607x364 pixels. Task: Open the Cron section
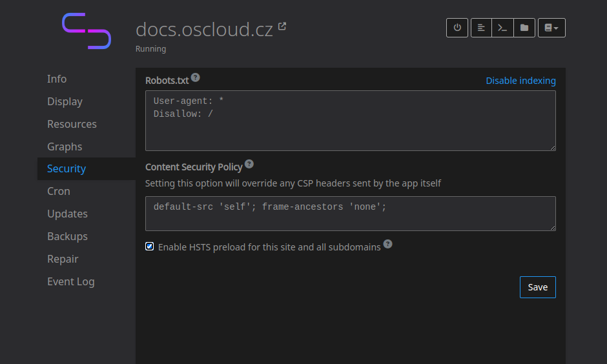click(59, 191)
